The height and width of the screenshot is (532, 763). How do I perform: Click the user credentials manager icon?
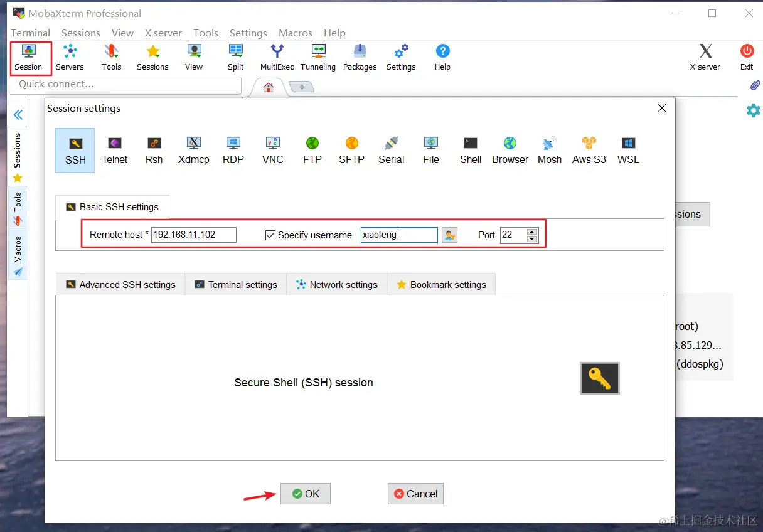[x=449, y=235]
